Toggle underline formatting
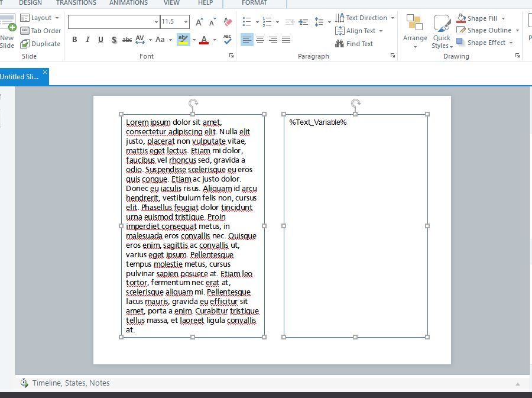532x398 pixels. 100,40
